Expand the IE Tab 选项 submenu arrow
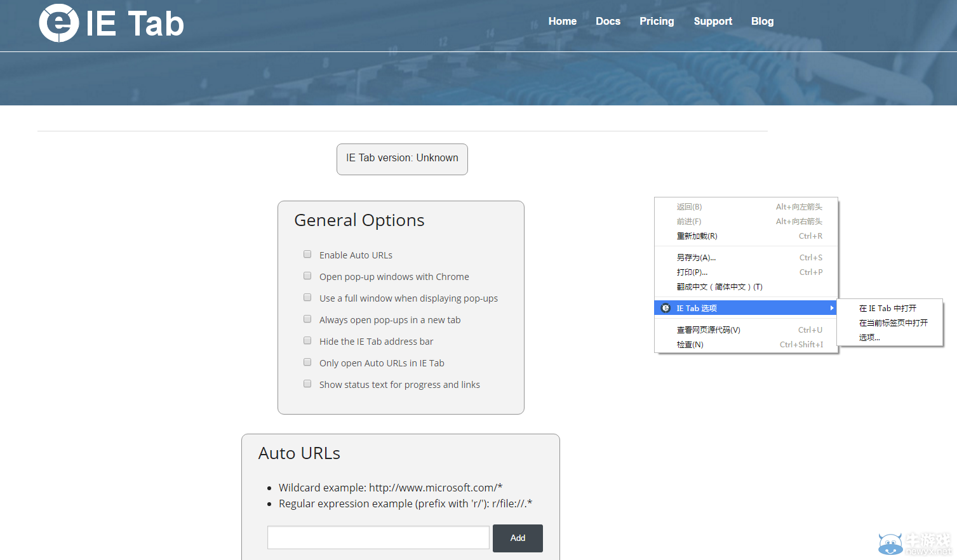Image resolution: width=957 pixels, height=560 pixels. click(x=831, y=308)
